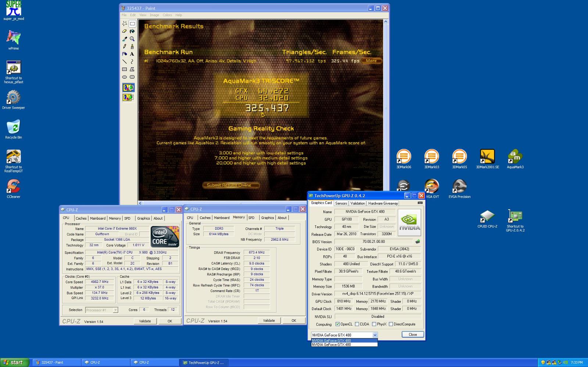Choose the opaque selection option in Paint

128,87
